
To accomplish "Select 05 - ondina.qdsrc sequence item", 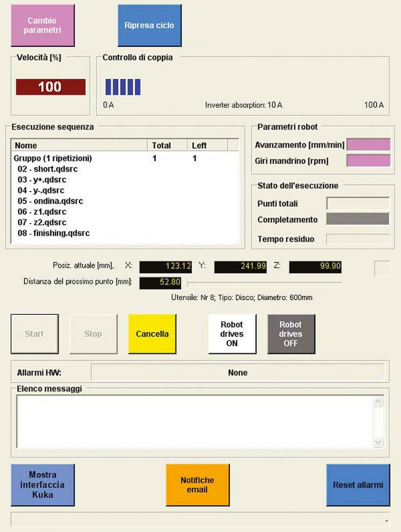I will coord(50,201).
